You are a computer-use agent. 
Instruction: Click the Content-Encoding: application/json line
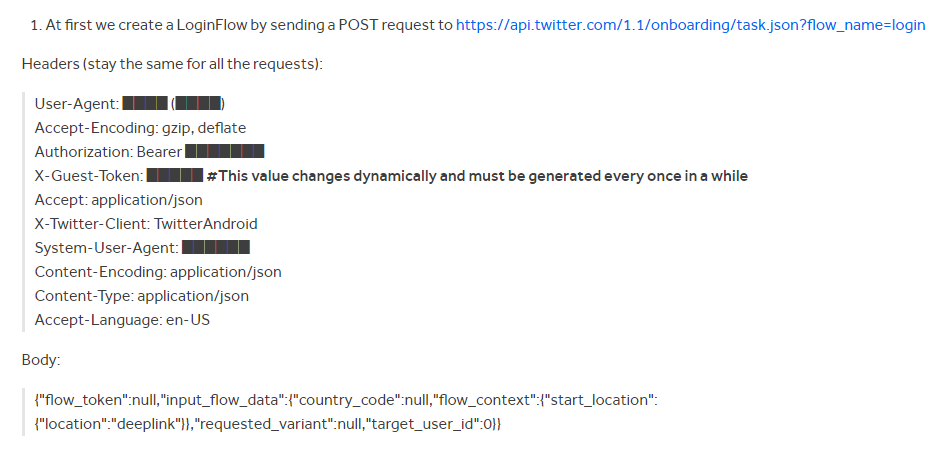(x=158, y=272)
